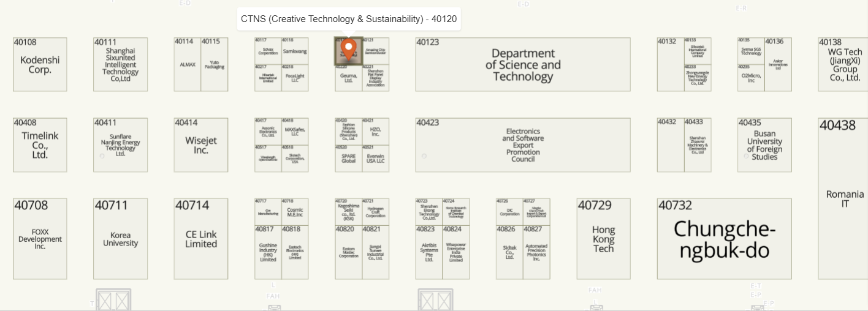Select Fashion Silicone Products booth 40420
The image size is (868, 311).
(348, 132)
